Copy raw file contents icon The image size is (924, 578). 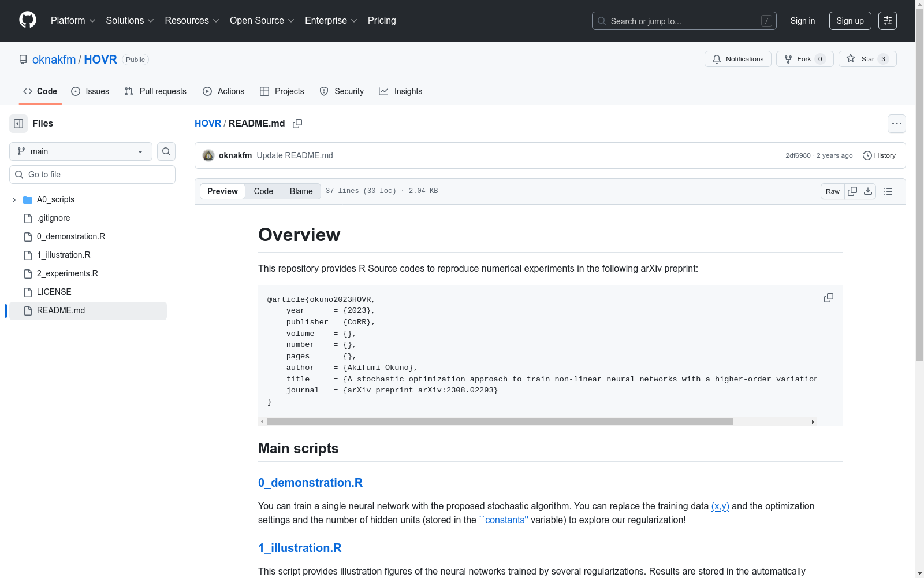(x=852, y=191)
